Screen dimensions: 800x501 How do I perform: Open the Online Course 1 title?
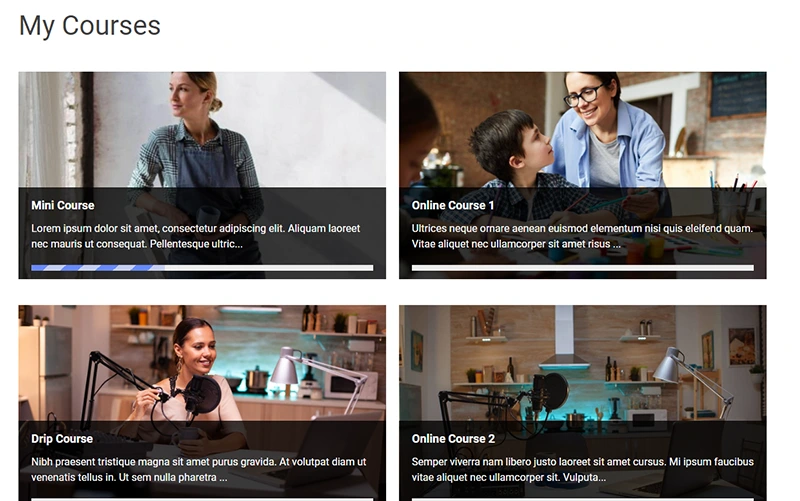453,205
